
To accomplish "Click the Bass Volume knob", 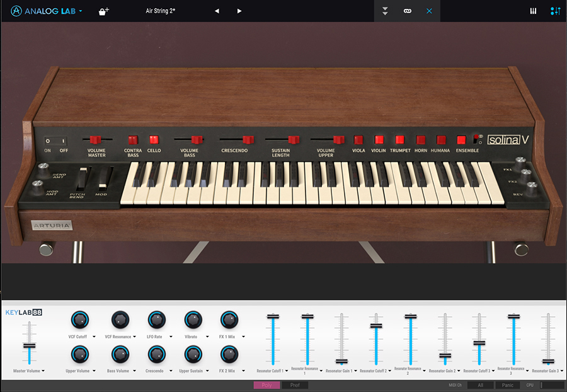I will click(120, 354).
